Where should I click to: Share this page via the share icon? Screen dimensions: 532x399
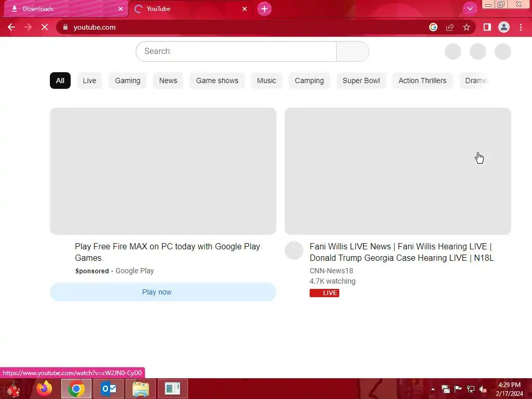(x=450, y=27)
